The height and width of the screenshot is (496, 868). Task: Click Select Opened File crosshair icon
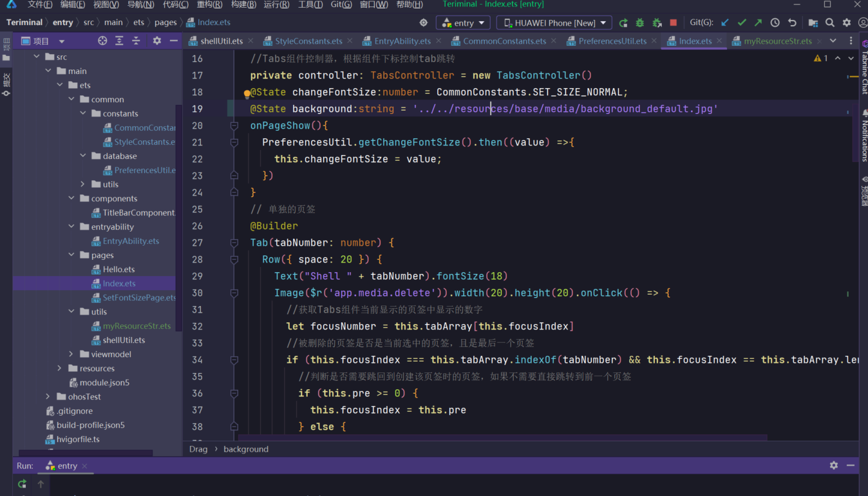click(x=102, y=41)
